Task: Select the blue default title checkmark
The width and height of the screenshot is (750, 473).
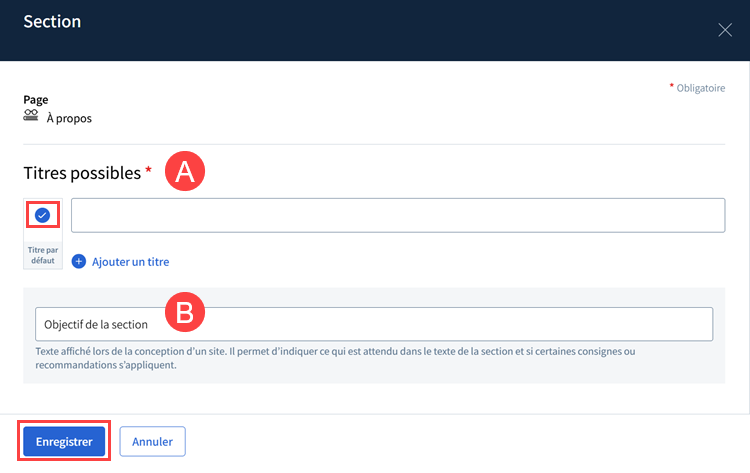Action: 43,215
